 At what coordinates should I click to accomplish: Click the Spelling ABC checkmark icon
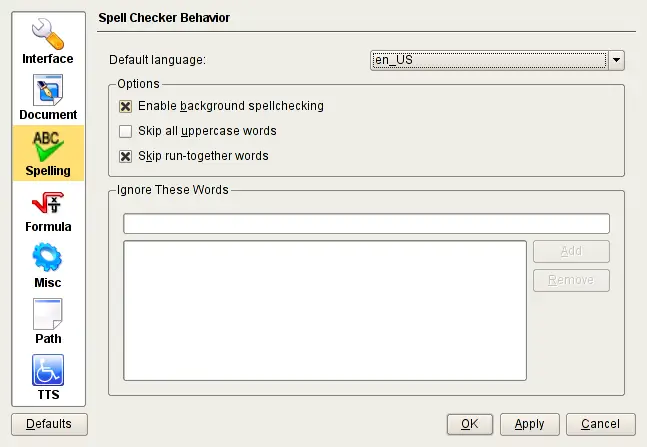pos(48,146)
